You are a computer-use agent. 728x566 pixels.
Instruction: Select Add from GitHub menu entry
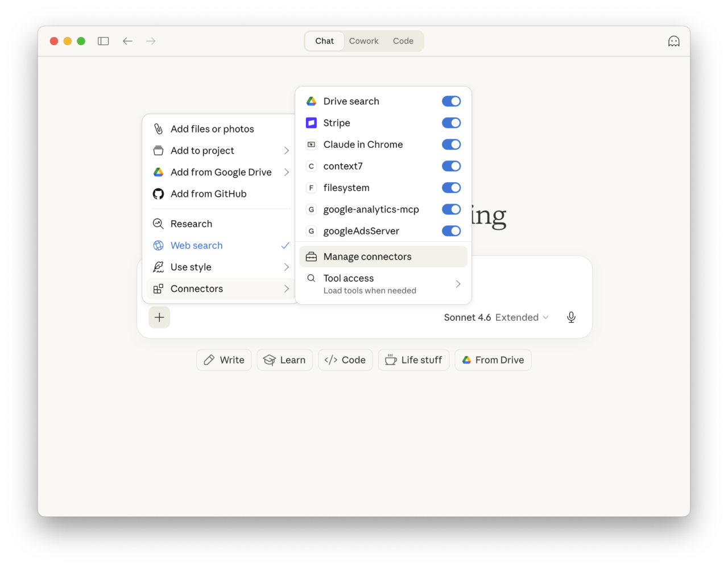point(209,193)
